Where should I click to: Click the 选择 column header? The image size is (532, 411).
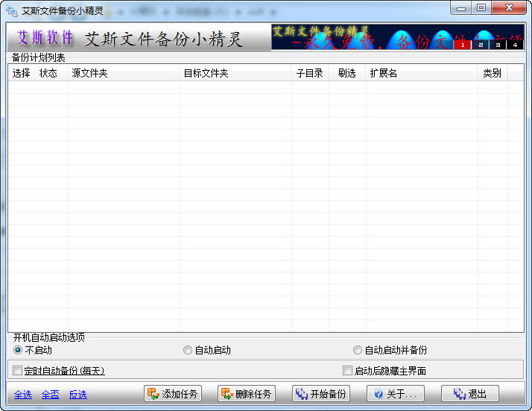coord(22,73)
